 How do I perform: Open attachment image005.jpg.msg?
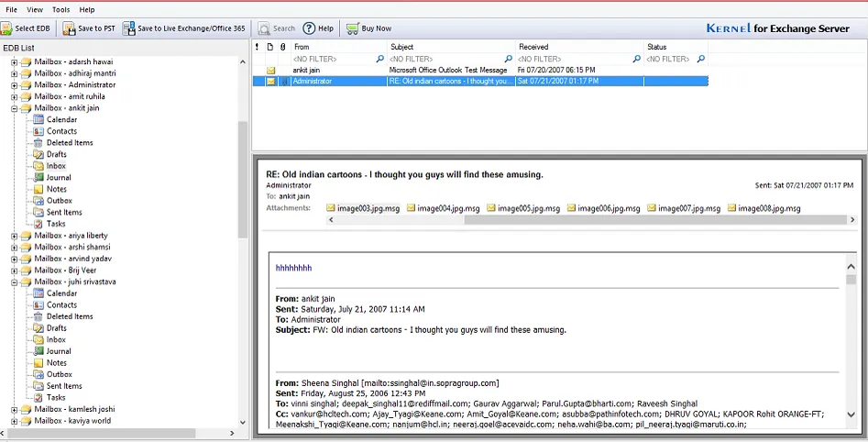[523, 208]
